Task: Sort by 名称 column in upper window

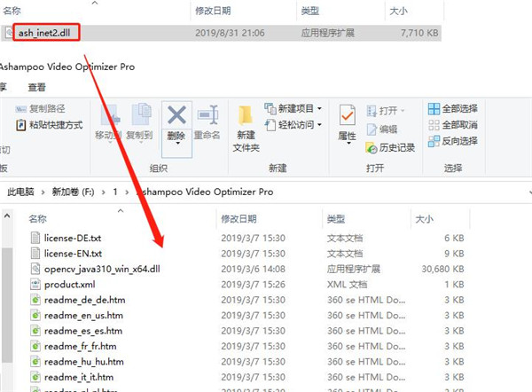Action: tap(12, 11)
